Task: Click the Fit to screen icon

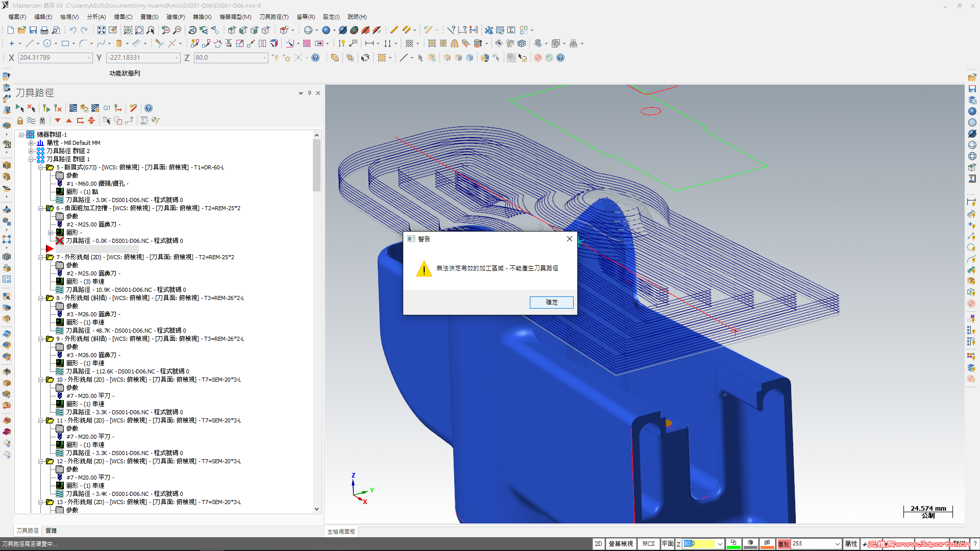Action: pos(102,30)
